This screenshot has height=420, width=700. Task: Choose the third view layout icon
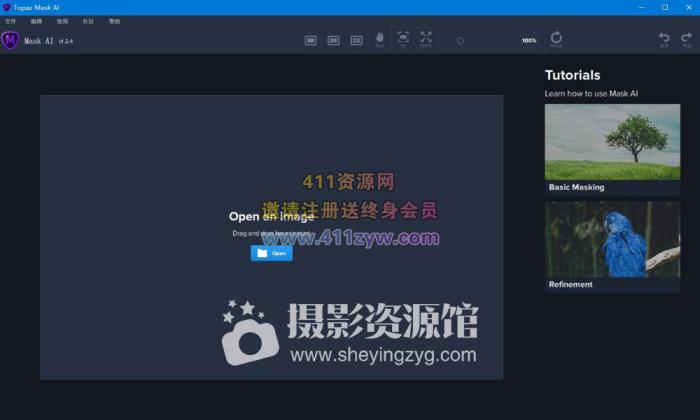pyautogui.click(x=356, y=40)
